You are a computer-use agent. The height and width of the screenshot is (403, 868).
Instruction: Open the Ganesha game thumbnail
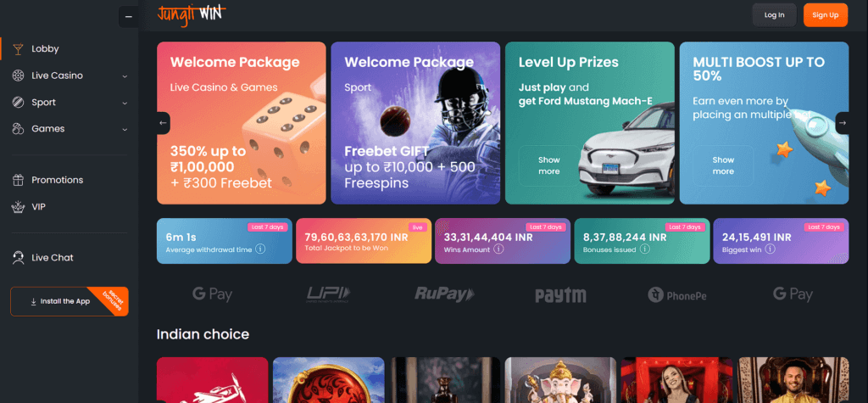coord(560,380)
